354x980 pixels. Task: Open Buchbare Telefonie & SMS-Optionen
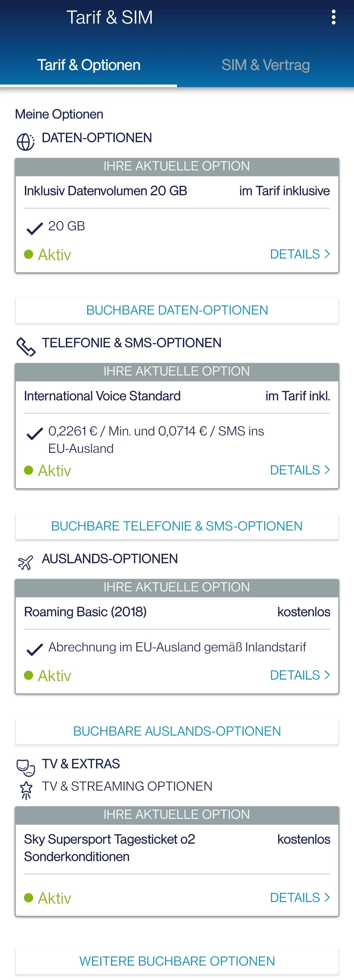177,526
